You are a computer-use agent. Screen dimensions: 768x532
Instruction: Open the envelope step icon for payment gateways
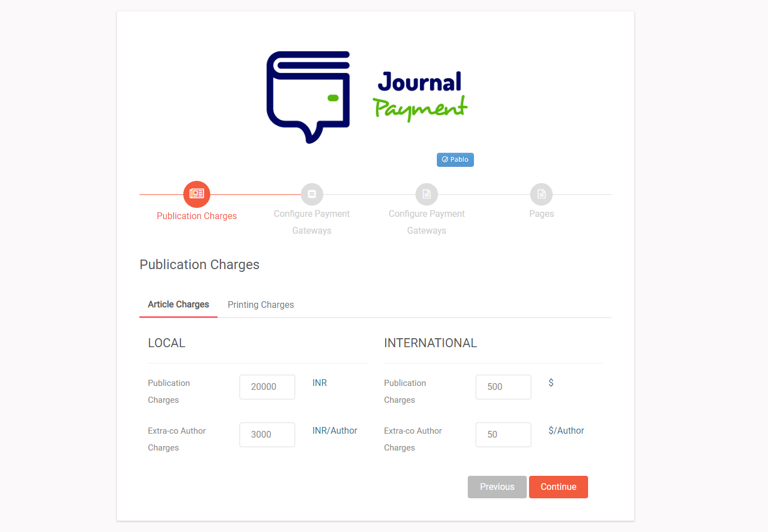(x=312, y=194)
